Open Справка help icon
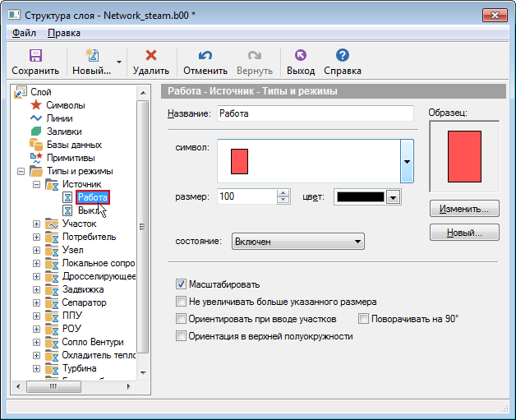The width and height of the screenshot is (516, 420). [343, 55]
